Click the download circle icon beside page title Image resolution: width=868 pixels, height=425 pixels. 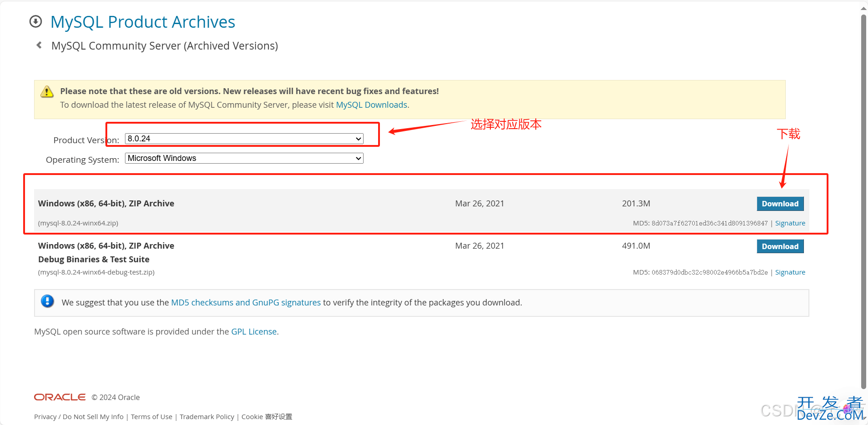point(35,21)
